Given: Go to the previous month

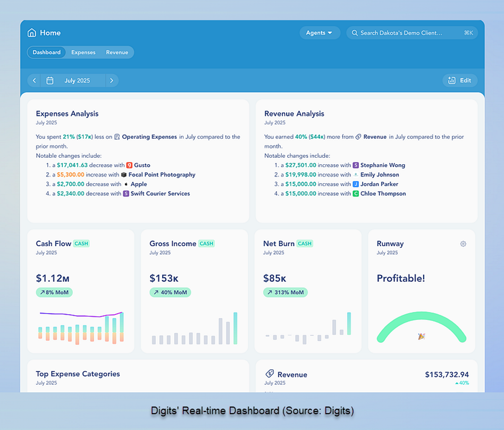Looking at the screenshot, I should point(34,80).
